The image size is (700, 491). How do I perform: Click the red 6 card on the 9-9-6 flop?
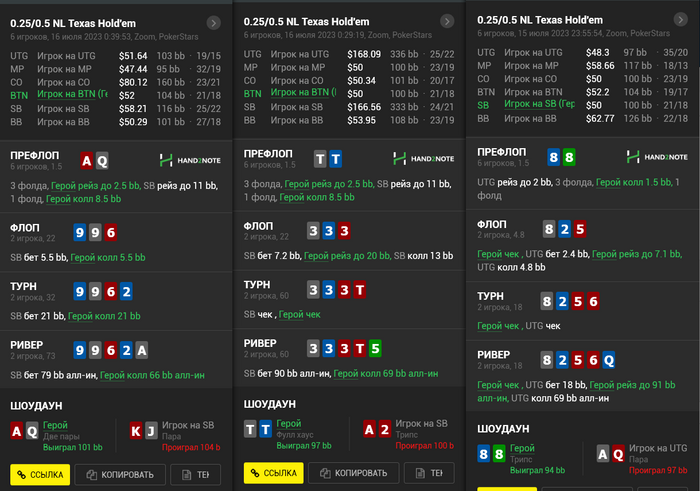(111, 233)
